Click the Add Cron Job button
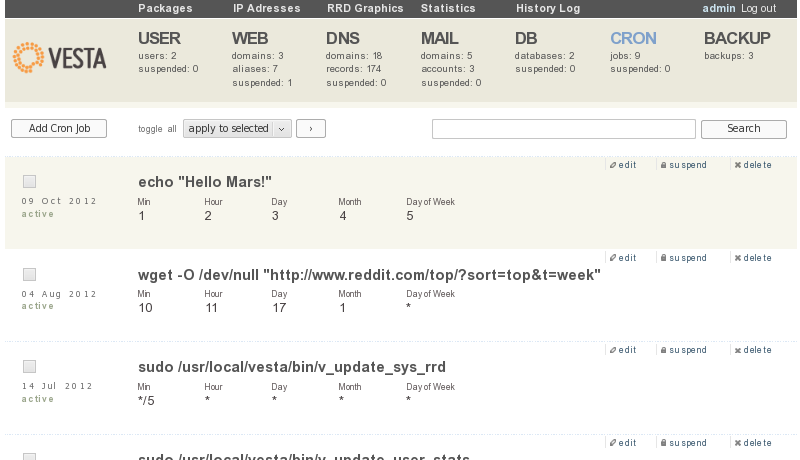The image size is (800, 460). click(59, 129)
